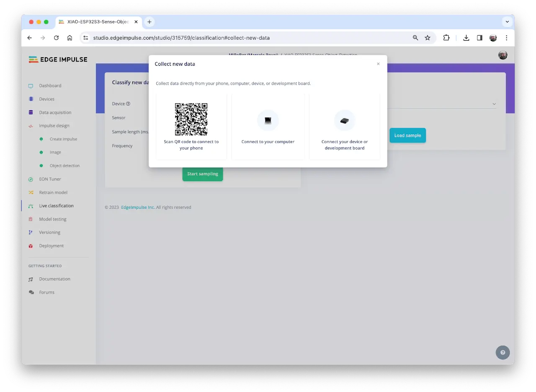Open Data acquisition in the sidebar

click(55, 113)
